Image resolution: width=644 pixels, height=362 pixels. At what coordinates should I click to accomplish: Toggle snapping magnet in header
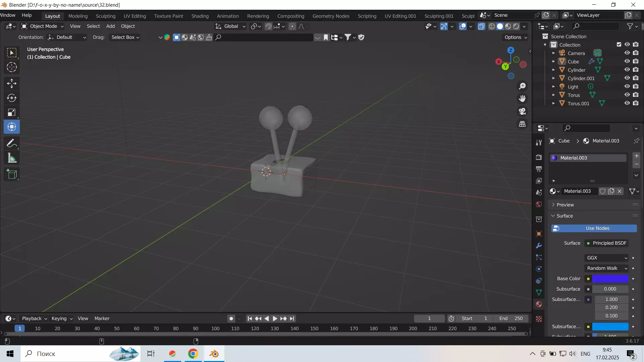268,26
